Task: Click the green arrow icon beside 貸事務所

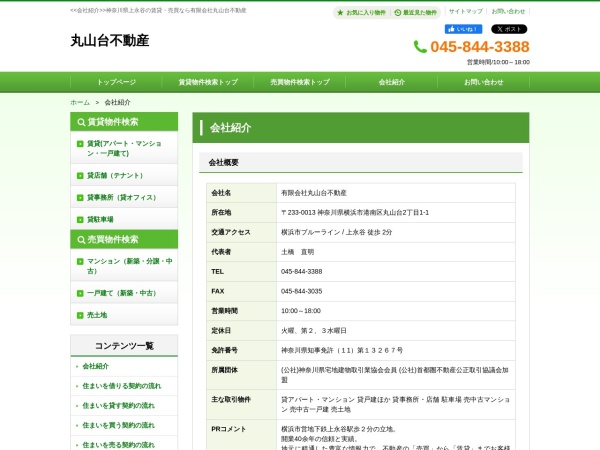Action: coord(80,197)
